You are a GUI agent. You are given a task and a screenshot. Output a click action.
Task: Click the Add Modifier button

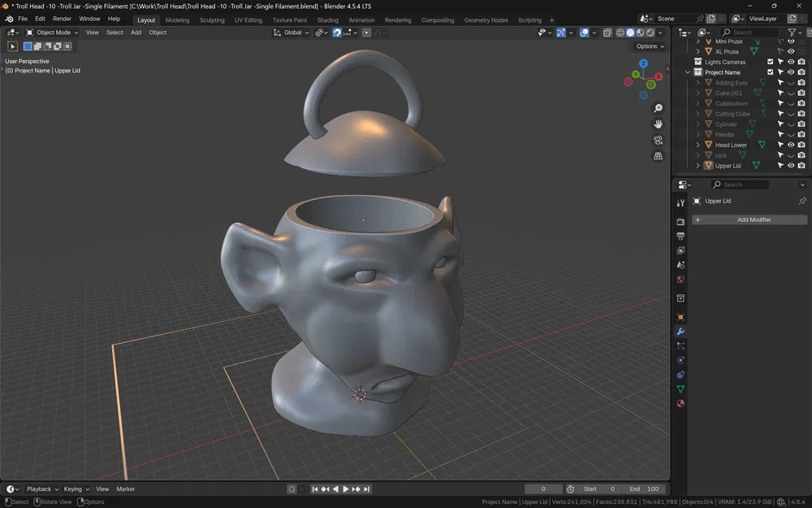pos(749,219)
